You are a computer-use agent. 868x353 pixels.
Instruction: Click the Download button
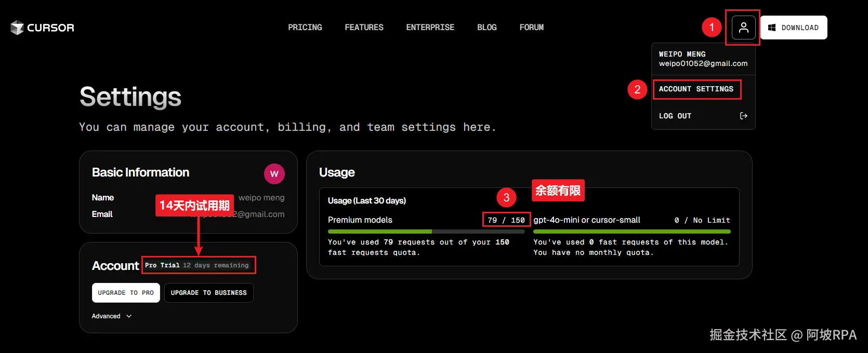point(794,28)
